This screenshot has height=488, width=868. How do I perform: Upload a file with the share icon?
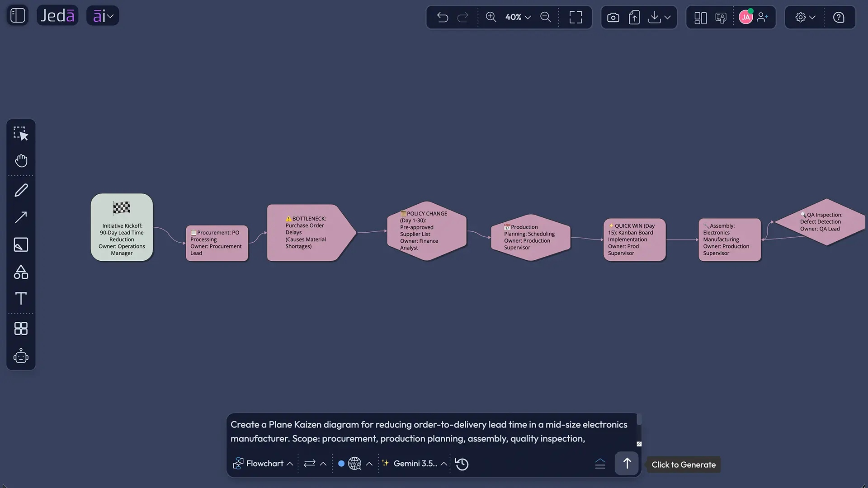634,18
